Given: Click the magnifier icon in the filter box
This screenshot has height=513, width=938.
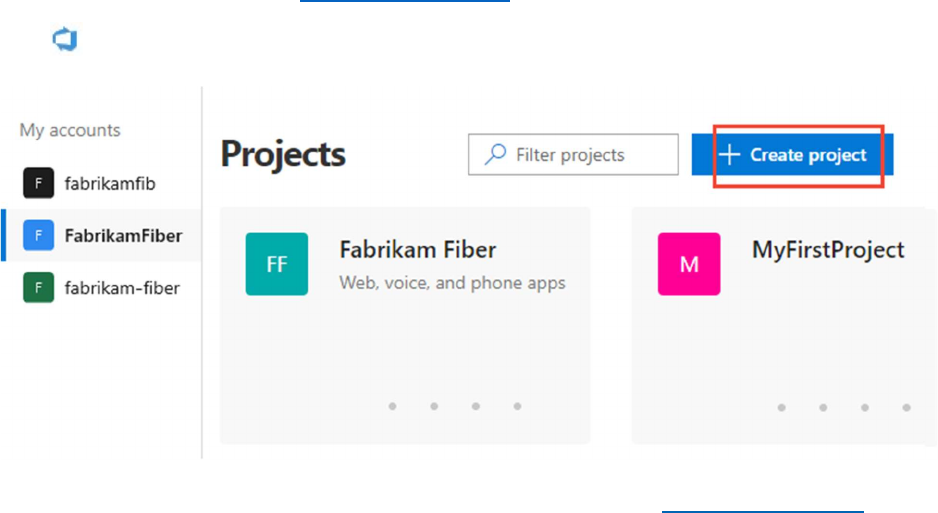Looking at the screenshot, I should point(494,155).
